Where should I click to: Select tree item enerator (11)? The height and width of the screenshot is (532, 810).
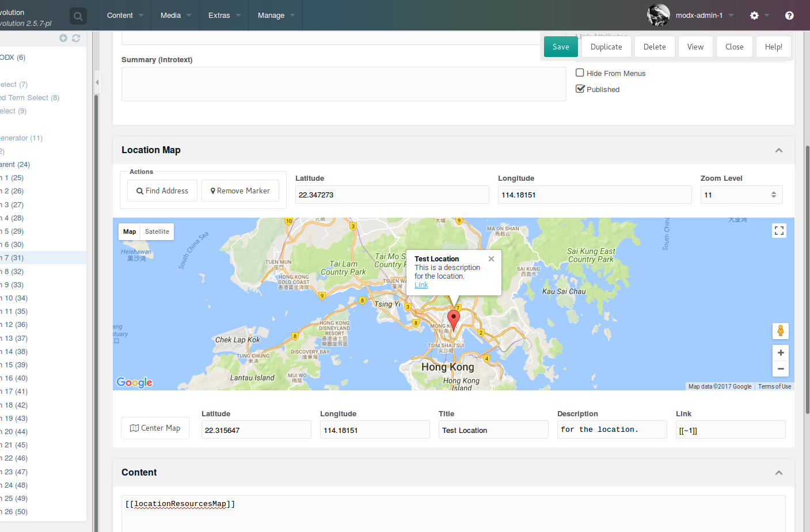pos(21,138)
